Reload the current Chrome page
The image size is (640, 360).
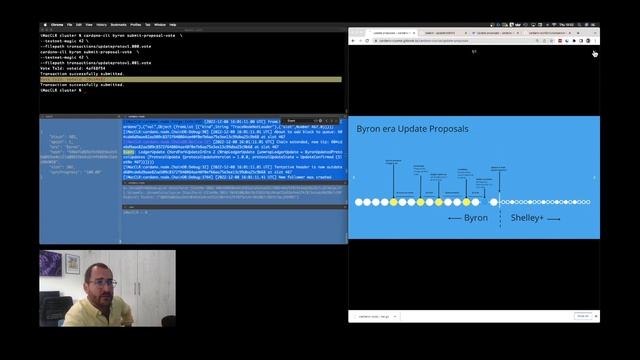(x=367, y=41)
